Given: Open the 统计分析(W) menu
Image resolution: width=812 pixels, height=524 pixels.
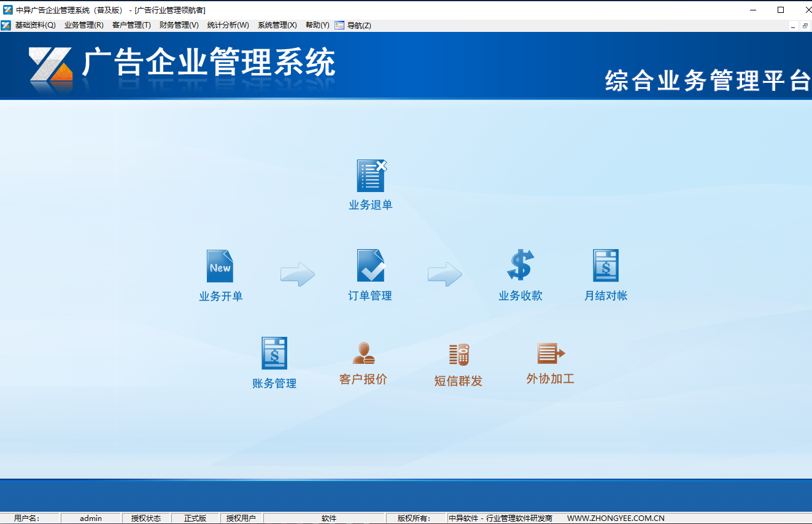Looking at the screenshot, I should coord(228,25).
